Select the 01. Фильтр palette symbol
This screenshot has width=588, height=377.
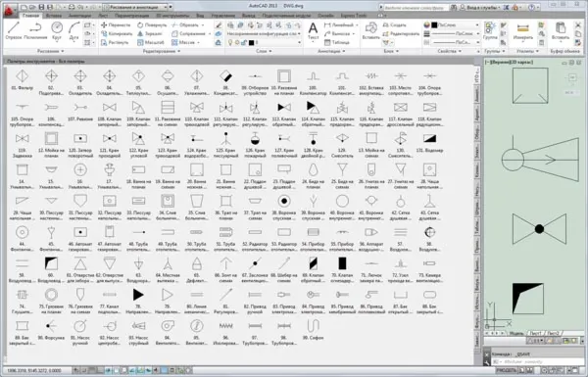click(23, 80)
